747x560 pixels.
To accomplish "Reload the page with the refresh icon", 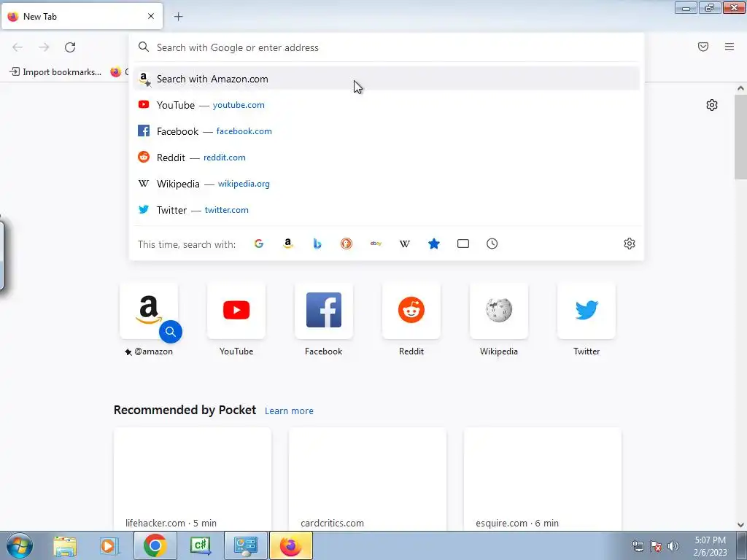I will click(70, 47).
